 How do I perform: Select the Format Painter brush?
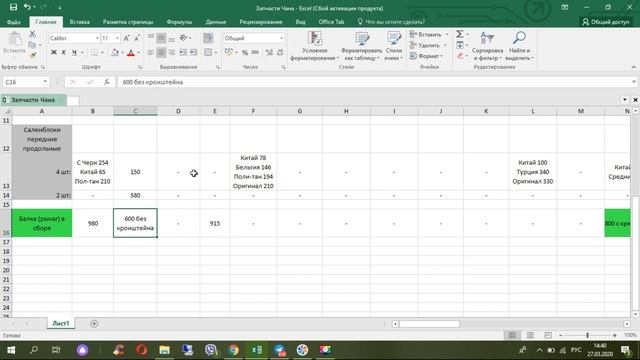(x=32, y=55)
